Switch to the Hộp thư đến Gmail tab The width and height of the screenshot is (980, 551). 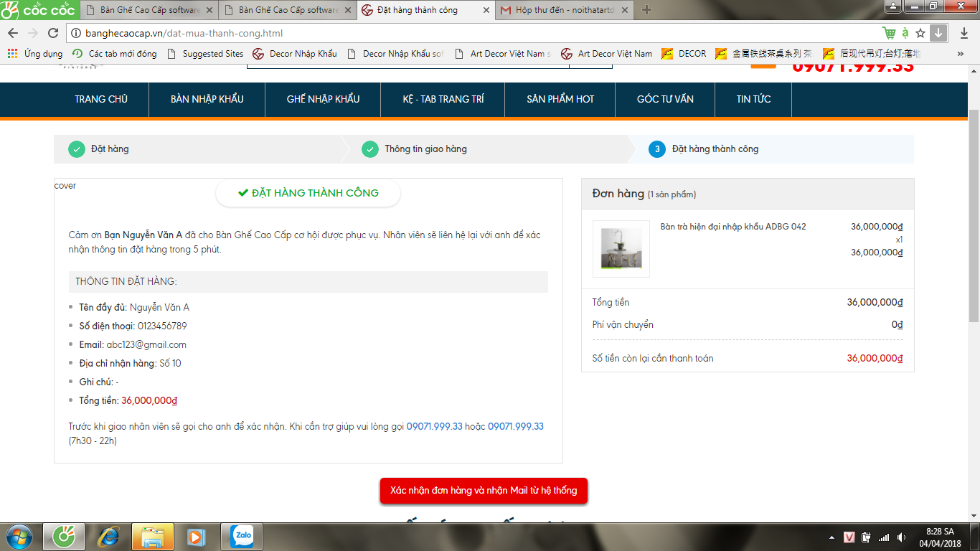click(x=563, y=10)
